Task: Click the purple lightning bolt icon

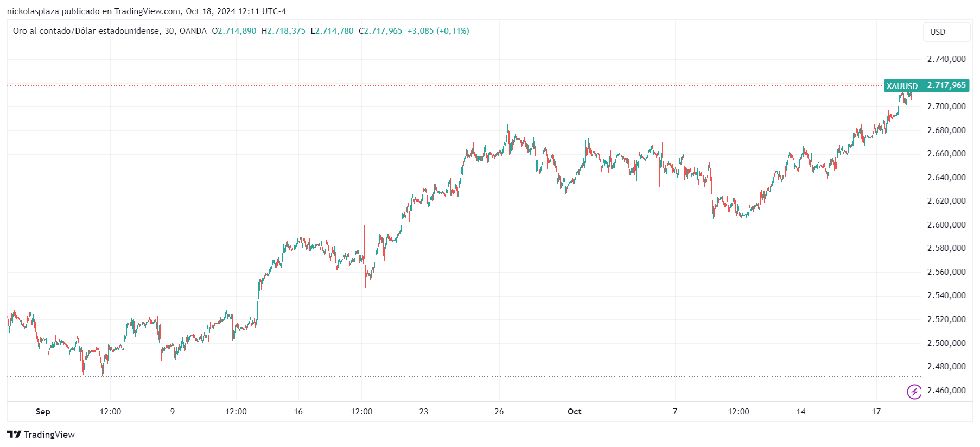Action: pyautogui.click(x=914, y=392)
